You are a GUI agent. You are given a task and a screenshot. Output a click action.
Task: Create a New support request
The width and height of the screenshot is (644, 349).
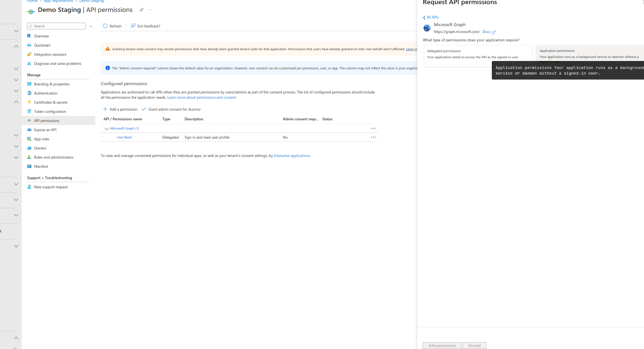[x=51, y=187]
